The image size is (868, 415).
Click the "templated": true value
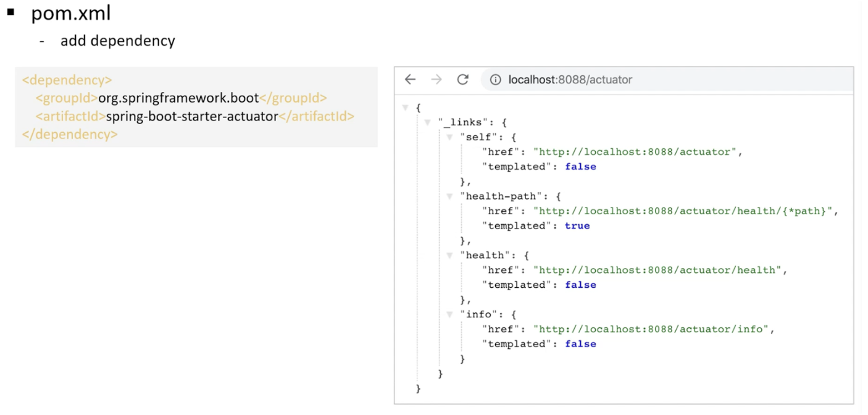coord(577,226)
